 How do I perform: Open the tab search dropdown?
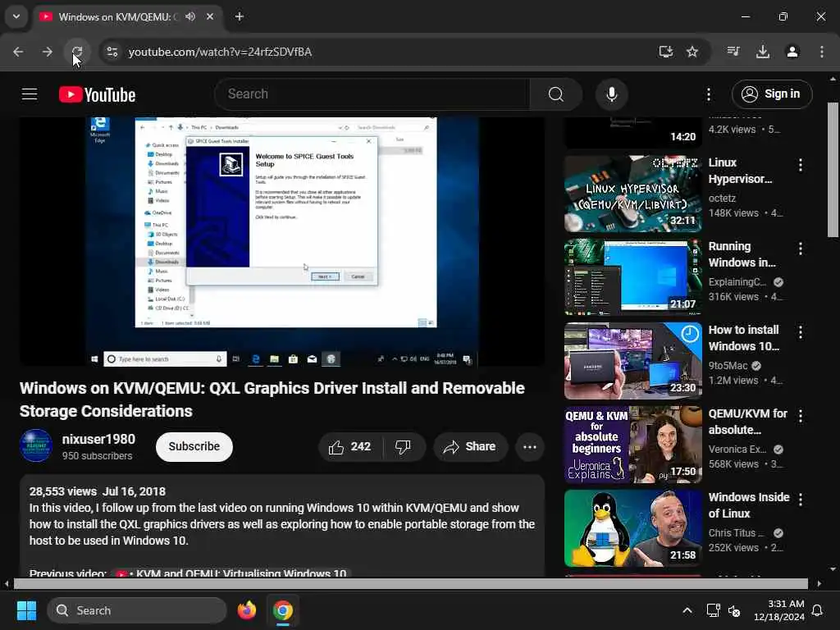click(x=16, y=16)
